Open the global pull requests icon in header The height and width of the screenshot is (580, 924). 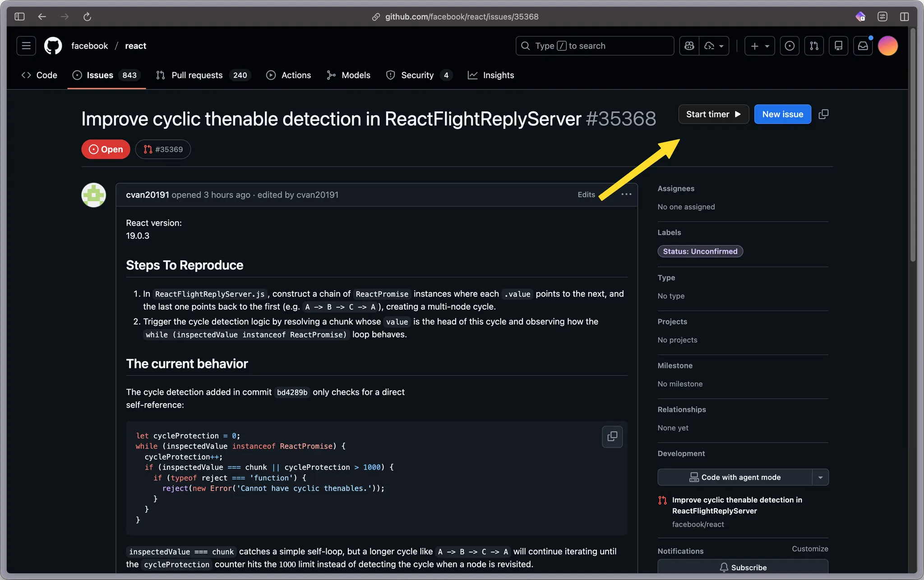[x=814, y=46]
